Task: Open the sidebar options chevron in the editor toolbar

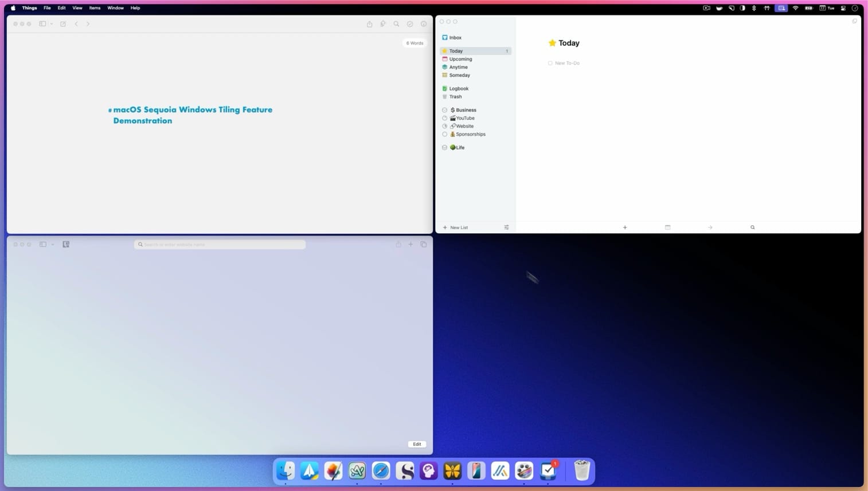Action: (52, 23)
